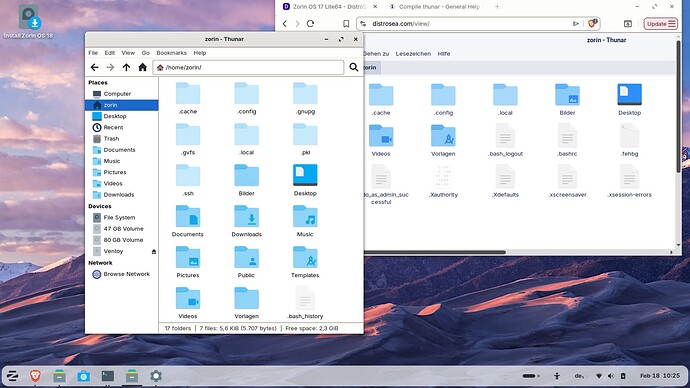Open the Go menu in Thunar
The height and width of the screenshot is (388, 690).
(x=146, y=53)
